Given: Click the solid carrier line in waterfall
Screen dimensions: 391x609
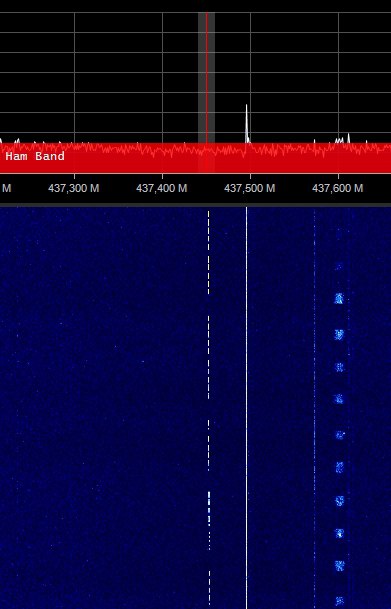Looking at the screenshot, I should pos(246,408).
